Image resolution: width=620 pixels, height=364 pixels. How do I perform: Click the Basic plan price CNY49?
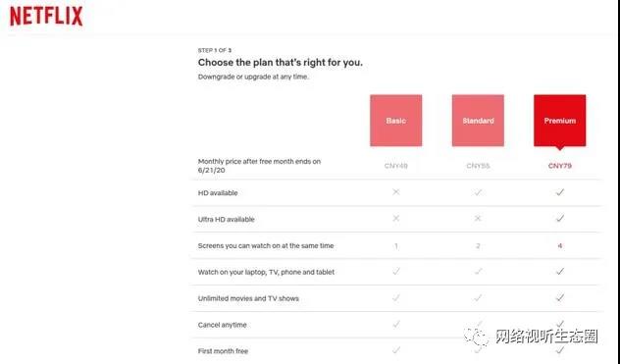[395, 166]
